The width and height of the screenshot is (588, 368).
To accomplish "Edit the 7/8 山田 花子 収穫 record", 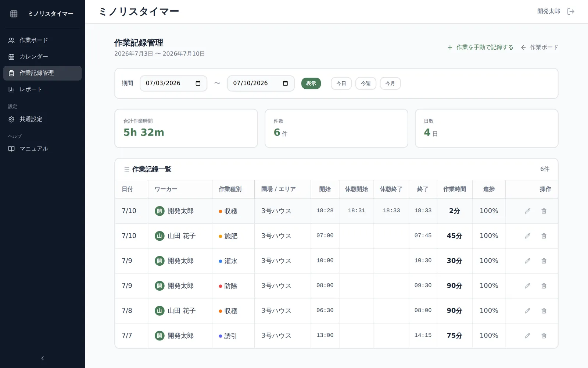I will click(527, 311).
